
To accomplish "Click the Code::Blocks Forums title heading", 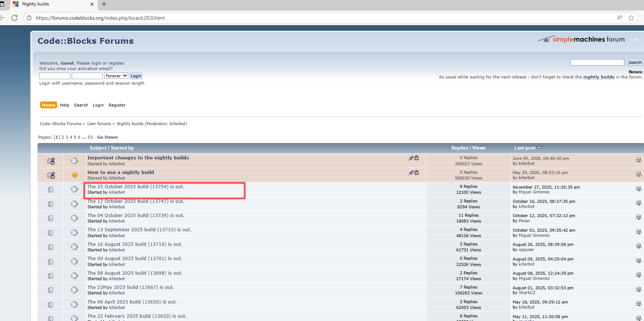I will point(86,41).
